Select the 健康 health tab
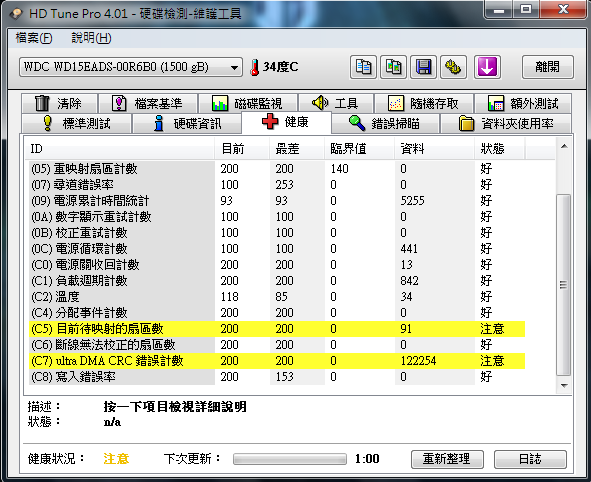This screenshot has width=591, height=482. (286, 122)
